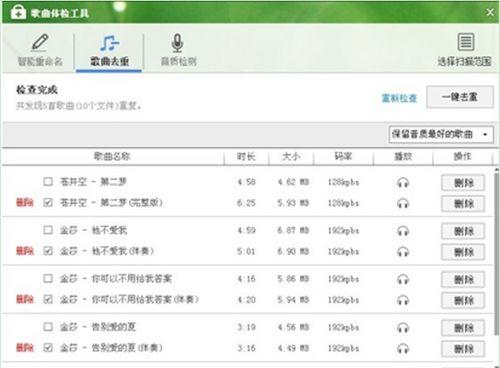Screen dimensions: 500x368
Task: Open 保留音质最好的歌曲 dropdown
Action: [441, 134]
